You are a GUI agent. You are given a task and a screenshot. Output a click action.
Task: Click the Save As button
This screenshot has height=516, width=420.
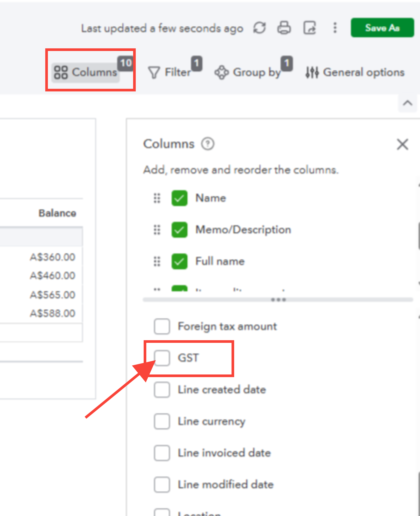[382, 28]
